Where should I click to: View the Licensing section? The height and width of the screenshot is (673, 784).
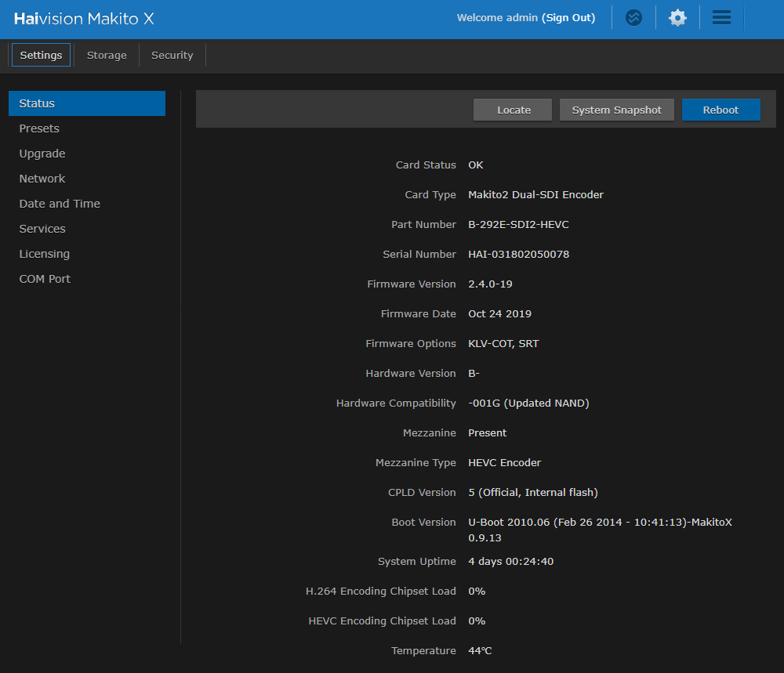[x=44, y=253]
